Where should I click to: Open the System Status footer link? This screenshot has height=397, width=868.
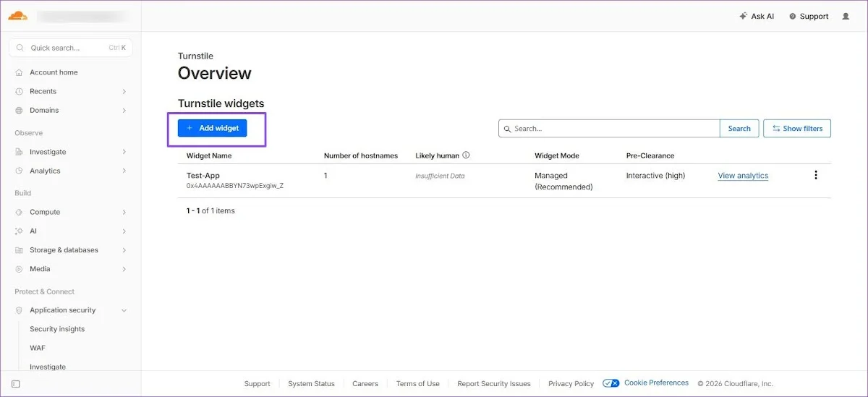[x=311, y=384]
